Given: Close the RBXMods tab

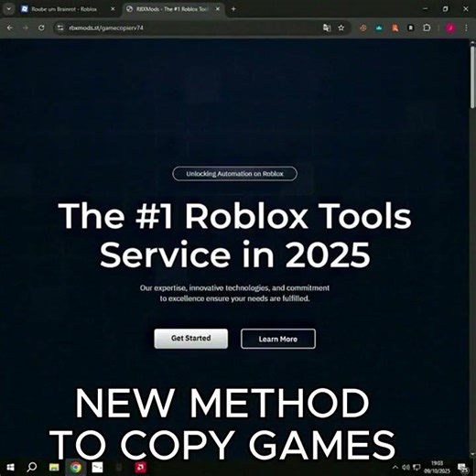Looking at the screenshot, I should click(218, 9).
